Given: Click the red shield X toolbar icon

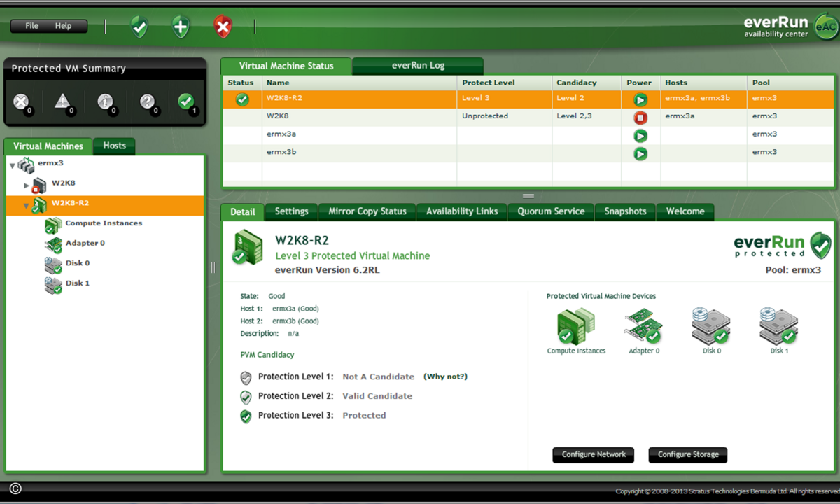Looking at the screenshot, I should [223, 27].
